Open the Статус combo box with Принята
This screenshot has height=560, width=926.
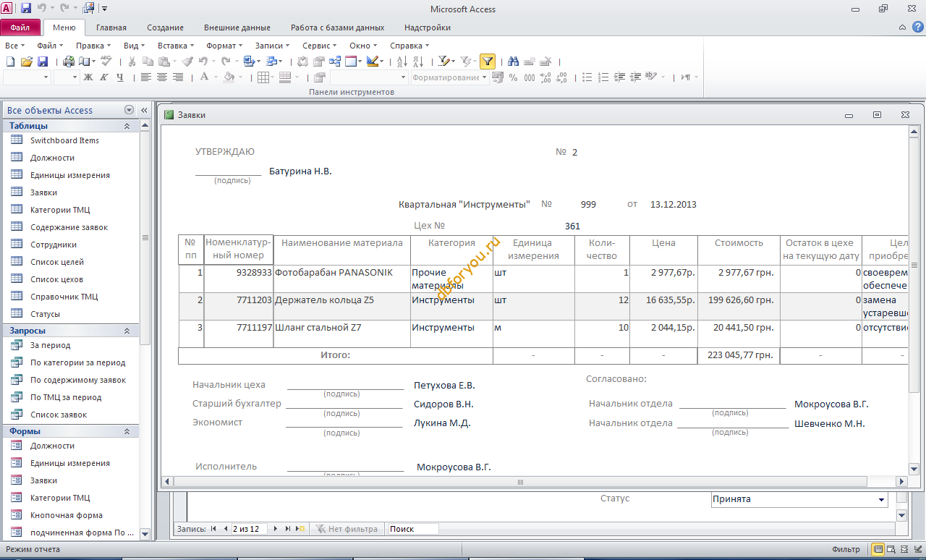(x=799, y=499)
